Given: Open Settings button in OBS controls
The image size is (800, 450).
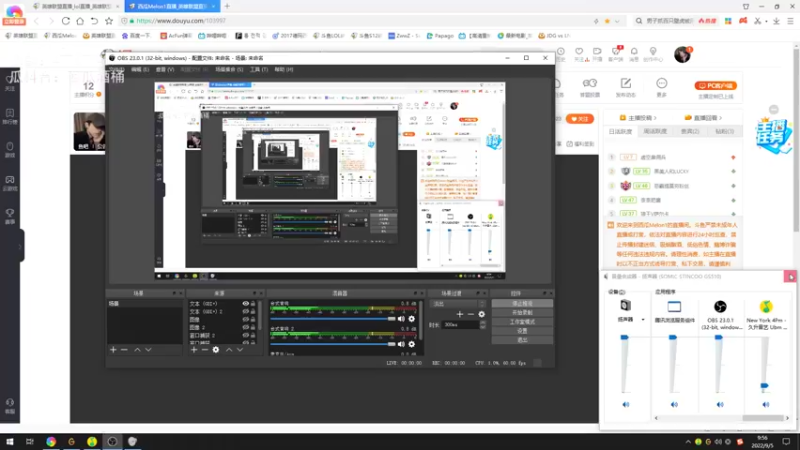Looking at the screenshot, I should (522, 331).
